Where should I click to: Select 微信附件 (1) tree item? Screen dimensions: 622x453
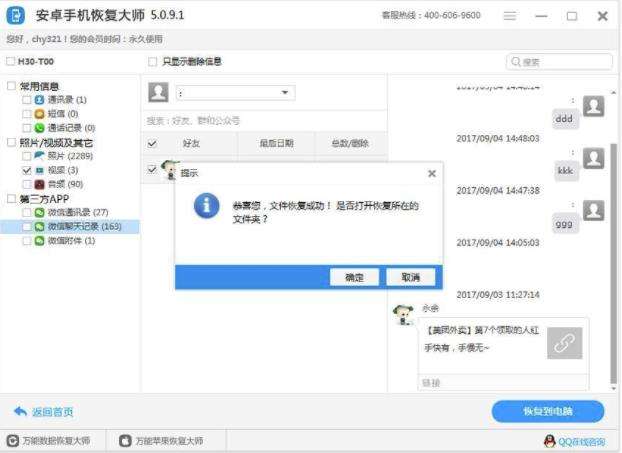point(71,240)
